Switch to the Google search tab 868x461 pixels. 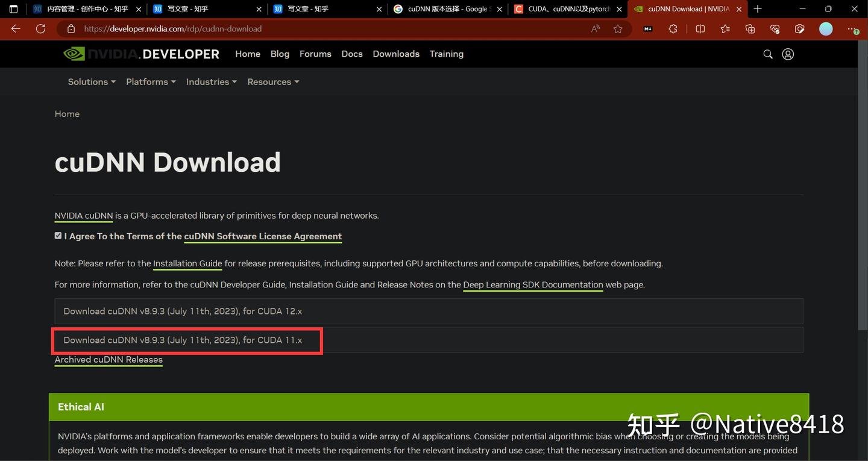coord(447,9)
